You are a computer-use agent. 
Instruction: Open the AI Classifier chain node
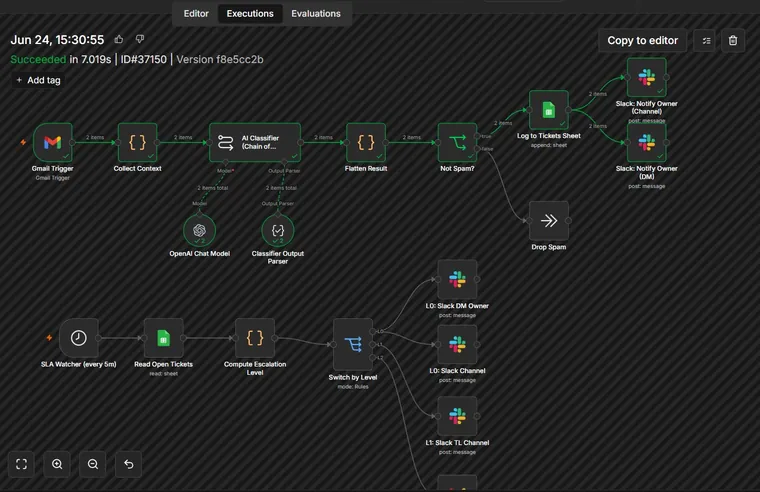click(255, 143)
